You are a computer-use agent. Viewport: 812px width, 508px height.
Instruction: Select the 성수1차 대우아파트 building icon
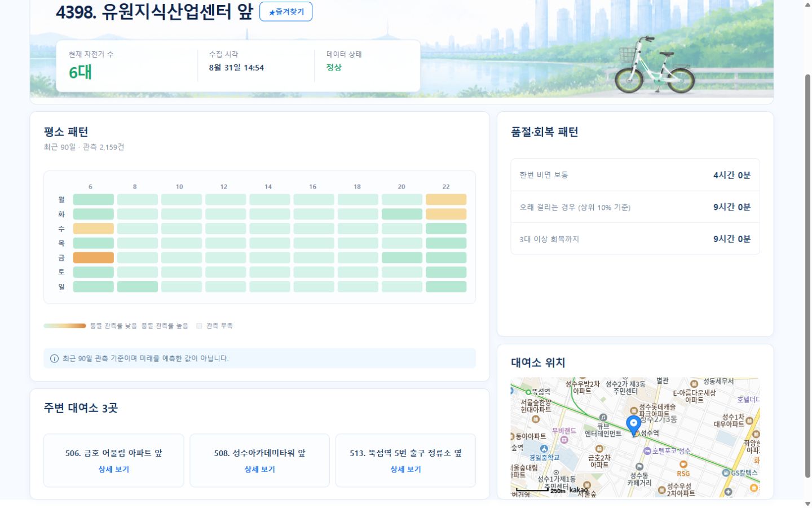coord(749,421)
